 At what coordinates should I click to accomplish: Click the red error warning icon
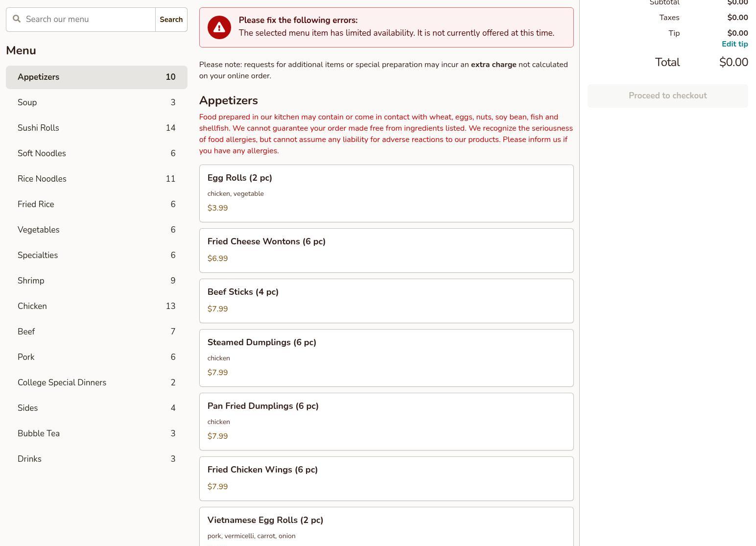[x=219, y=27]
